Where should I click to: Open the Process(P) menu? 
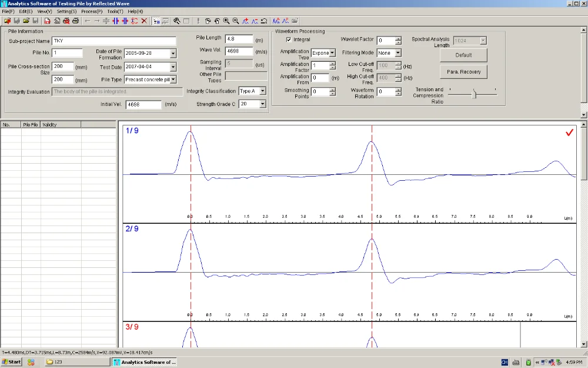point(92,11)
